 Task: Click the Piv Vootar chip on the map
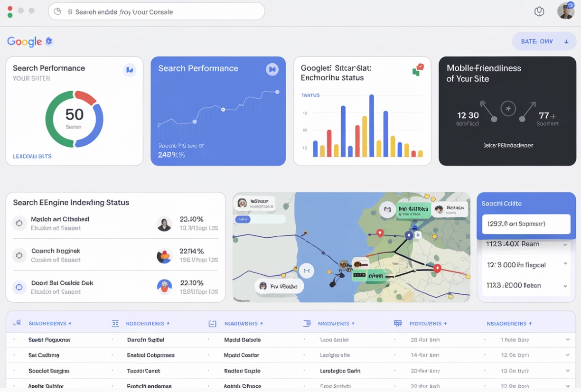point(279,286)
